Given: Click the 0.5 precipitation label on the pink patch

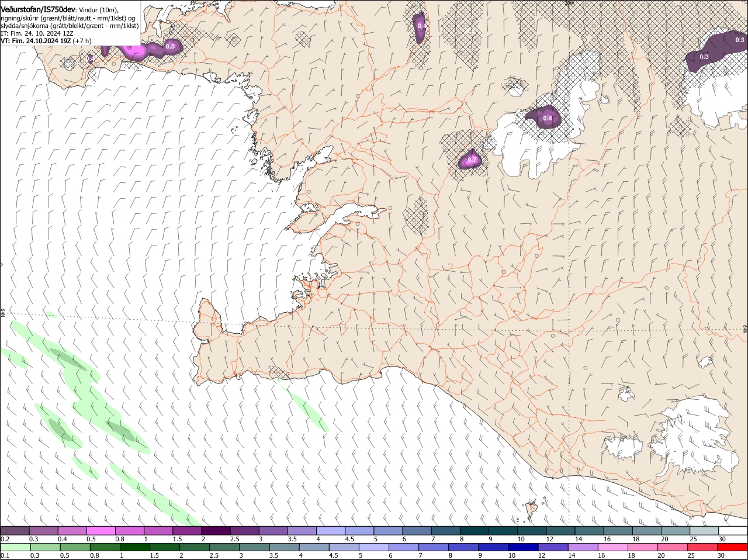Looking at the screenshot, I should click(x=171, y=46).
